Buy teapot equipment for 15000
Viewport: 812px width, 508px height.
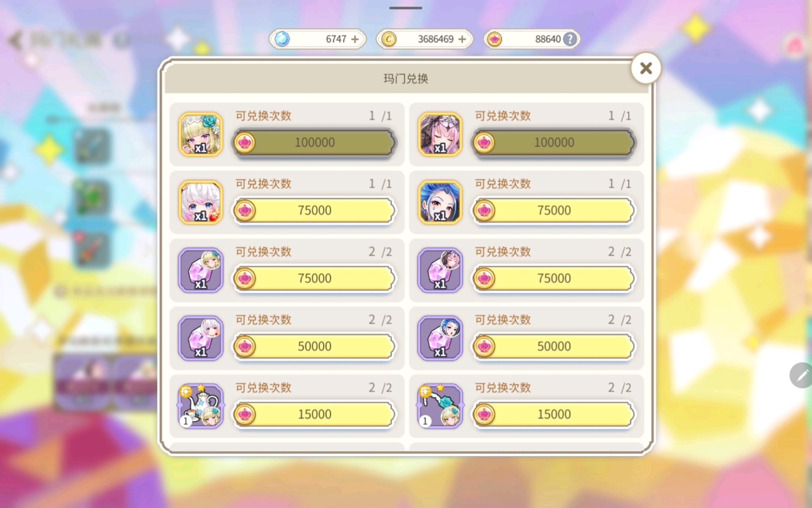(314, 414)
